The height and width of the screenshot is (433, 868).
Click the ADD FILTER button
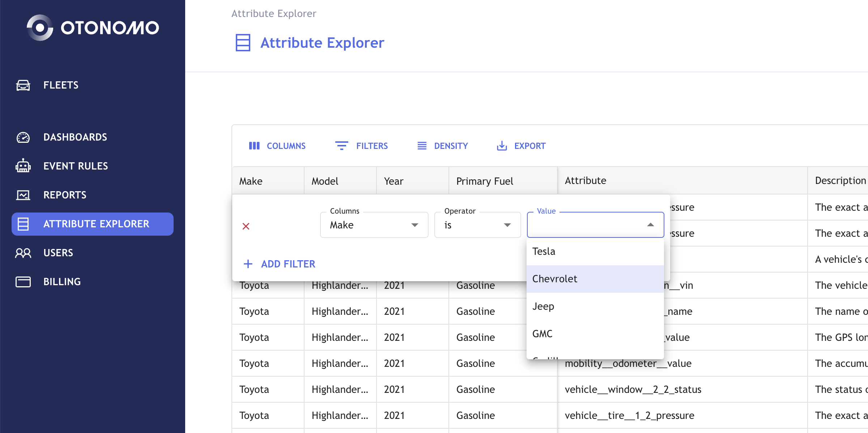(x=280, y=264)
